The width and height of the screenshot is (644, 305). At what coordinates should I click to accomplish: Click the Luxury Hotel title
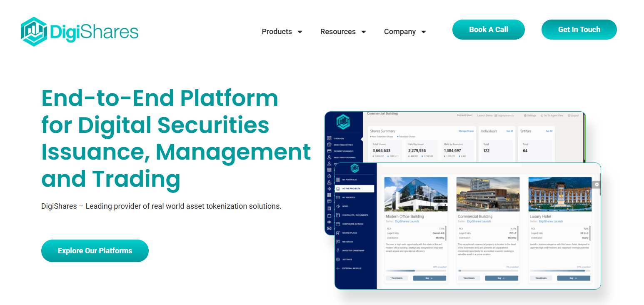click(x=540, y=217)
